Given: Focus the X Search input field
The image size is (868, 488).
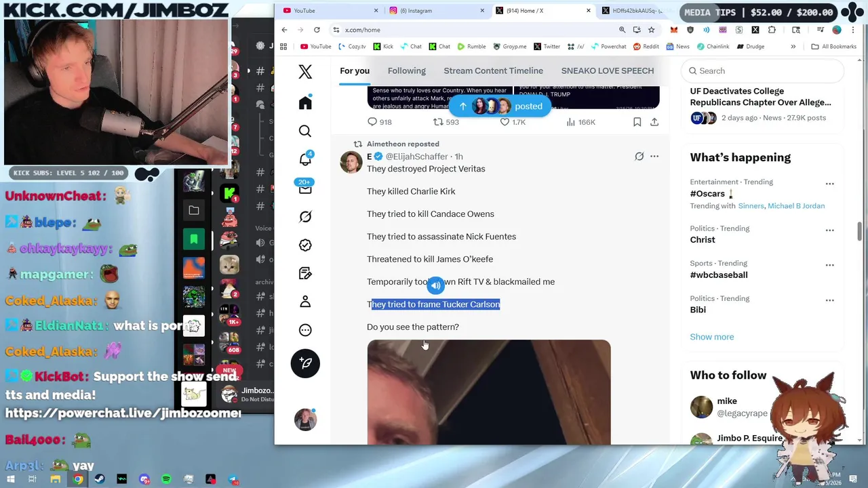Looking at the screenshot, I should [x=763, y=70].
